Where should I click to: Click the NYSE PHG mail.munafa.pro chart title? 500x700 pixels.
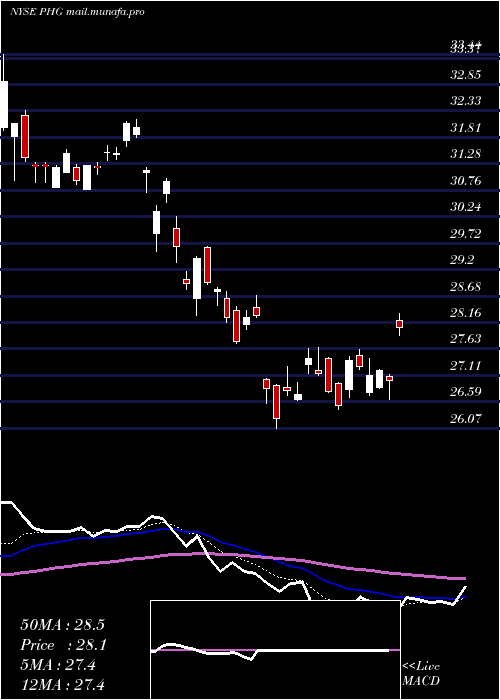click(x=77, y=12)
